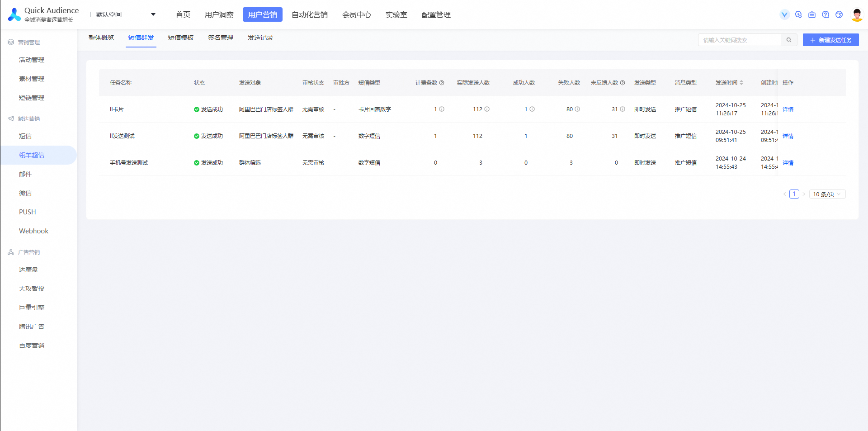Click green success icon in ll卡片 row
The height and width of the screenshot is (431, 868).
coord(197,109)
